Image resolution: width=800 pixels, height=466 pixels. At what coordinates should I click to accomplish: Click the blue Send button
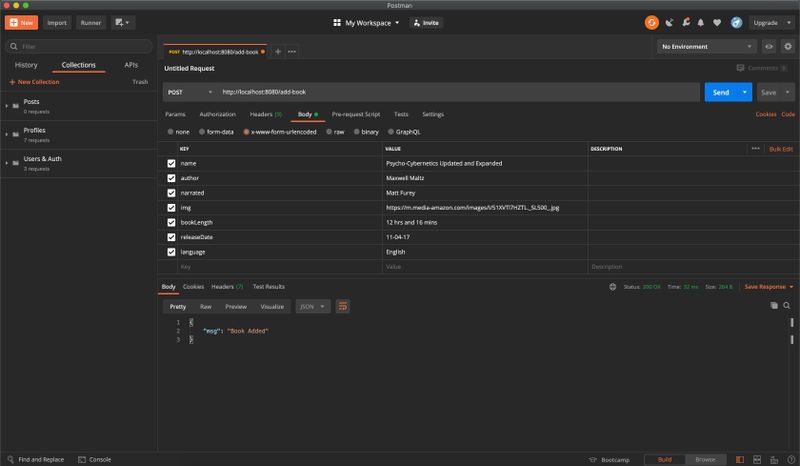tap(721, 92)
